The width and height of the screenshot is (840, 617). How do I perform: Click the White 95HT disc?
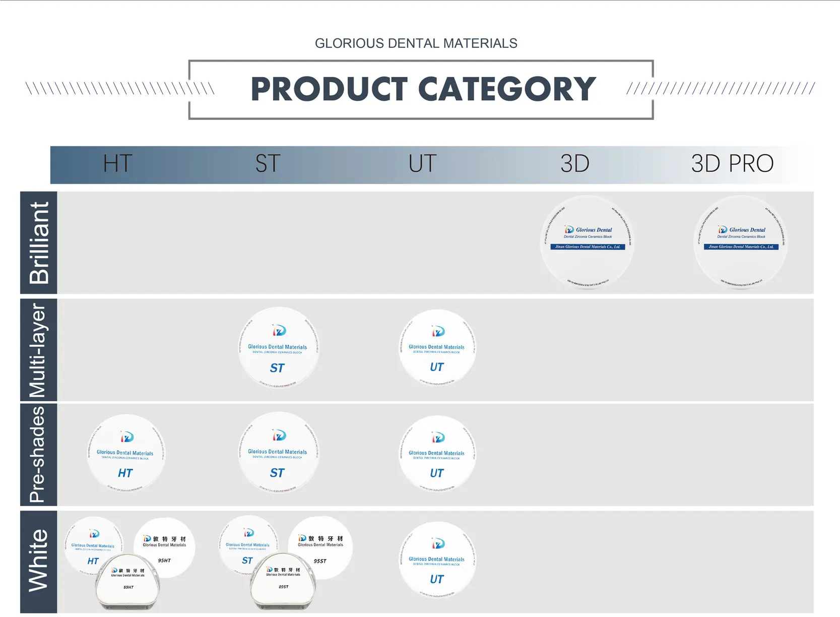pos(165,547)
